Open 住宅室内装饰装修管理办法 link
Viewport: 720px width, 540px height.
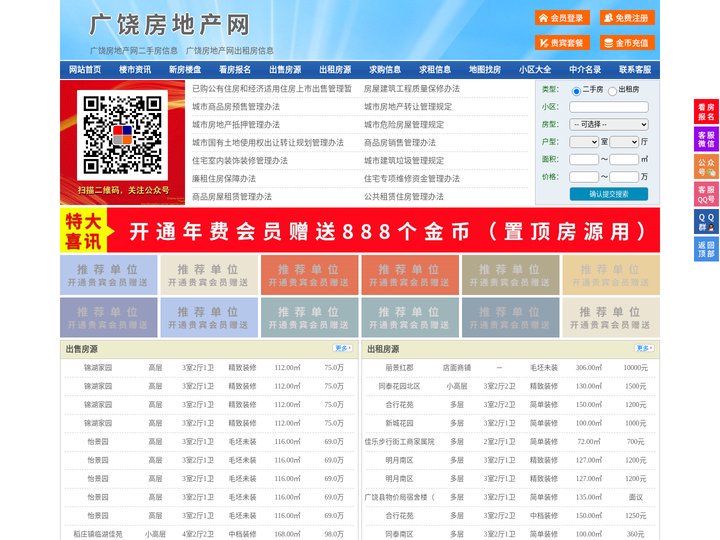240,161
